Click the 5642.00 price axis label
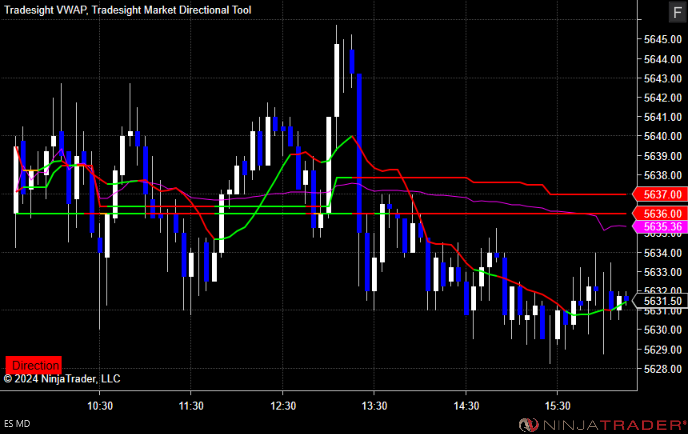The image size is (688, 434). click(x=663, y=97)
